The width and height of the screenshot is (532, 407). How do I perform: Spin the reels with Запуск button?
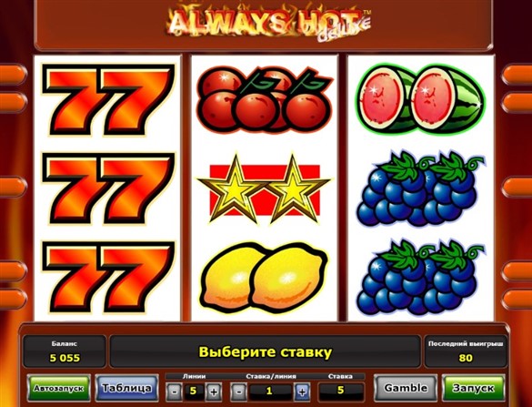473,388
